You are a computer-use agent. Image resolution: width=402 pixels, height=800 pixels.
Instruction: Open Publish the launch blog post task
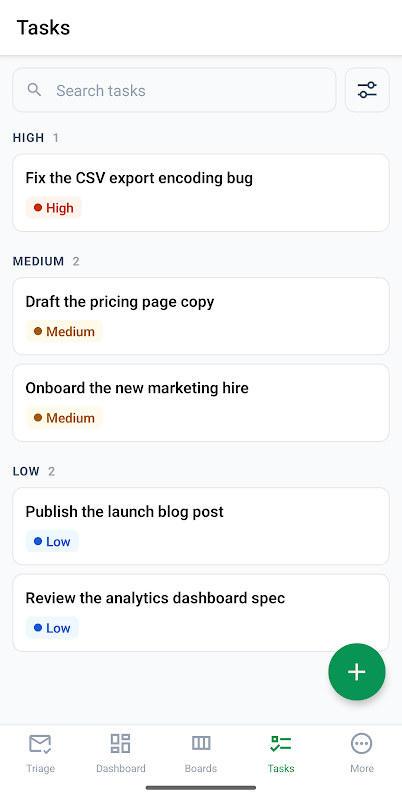(x=201, y=526)
